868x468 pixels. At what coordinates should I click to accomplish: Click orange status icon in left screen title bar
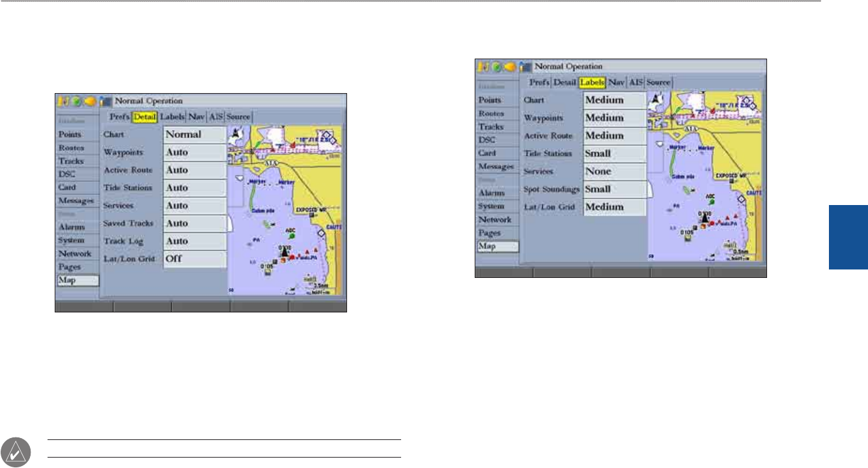[x=91, y=101]
